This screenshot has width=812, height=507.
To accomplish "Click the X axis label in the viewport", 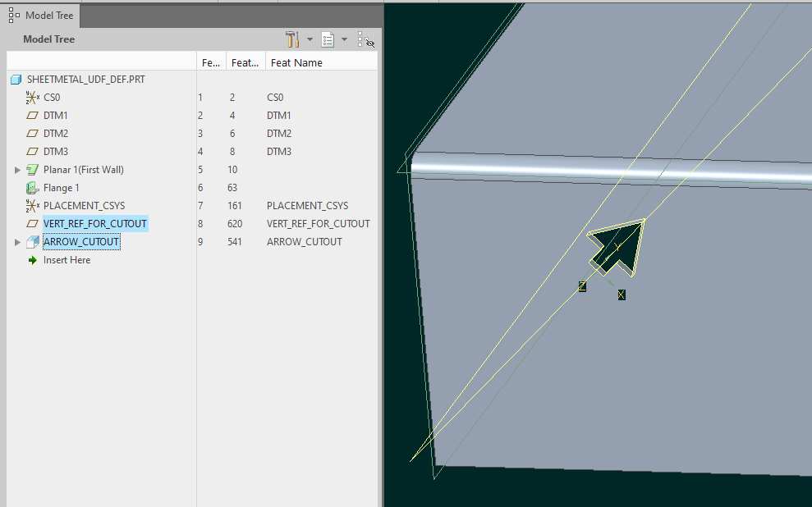I will [x=622, y=295].
